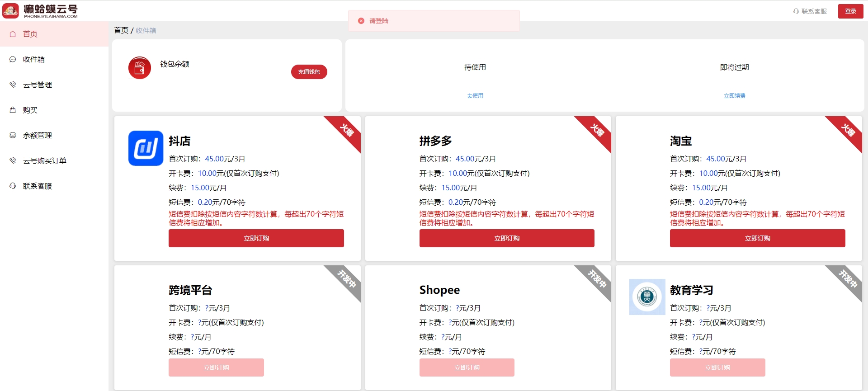Click the 登录 button at top right

point(850,11)
